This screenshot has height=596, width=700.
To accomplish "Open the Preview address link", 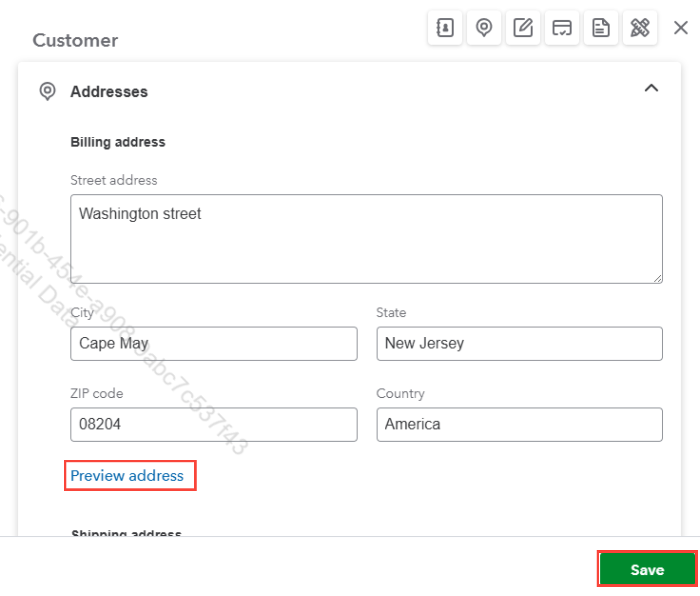I will 127,475.
